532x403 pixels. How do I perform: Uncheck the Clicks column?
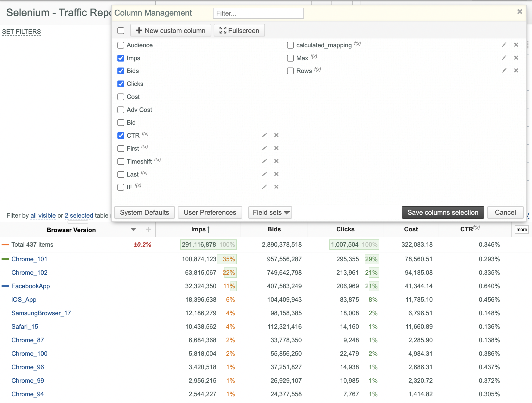(121, 84)
